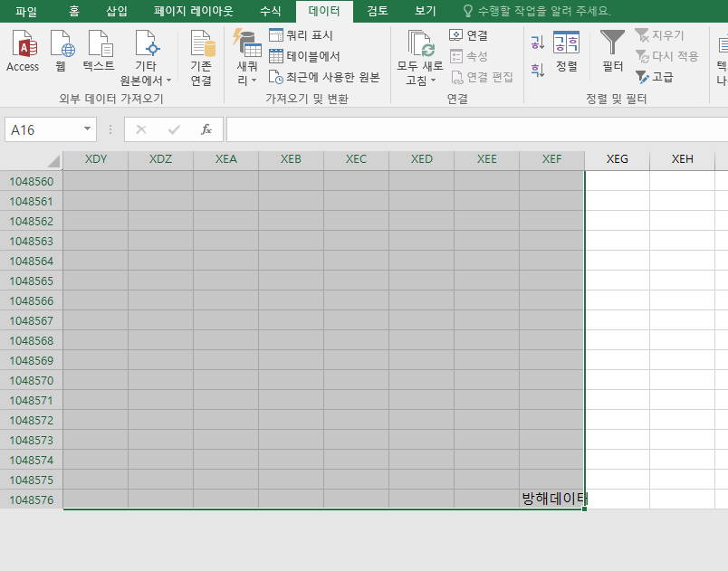Open Workbook Connections (연결)
The width and height of the screenshot is (728, 571).
pos(474,33)
